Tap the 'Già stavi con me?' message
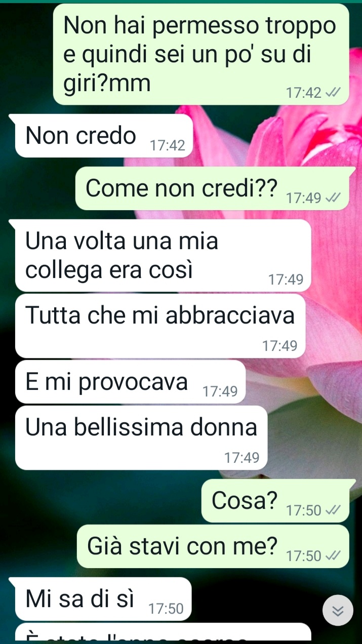This screenshot has width=362, height=644. coord(213,546)
